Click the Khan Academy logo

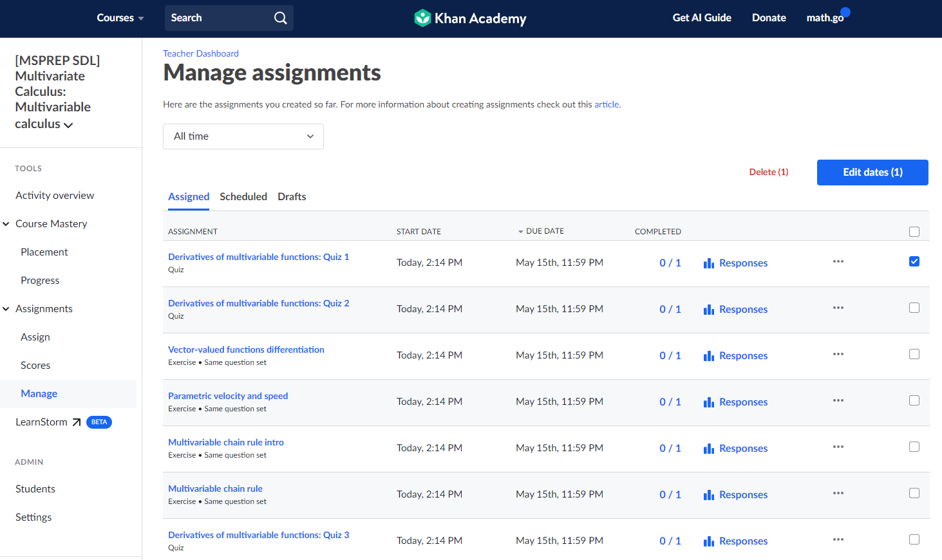(x=470, y=18)
